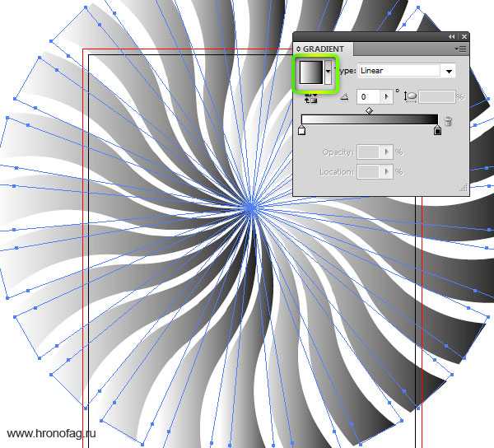Open the Location value arrow
Screen dimensions: 494x448
pos(387,171)
